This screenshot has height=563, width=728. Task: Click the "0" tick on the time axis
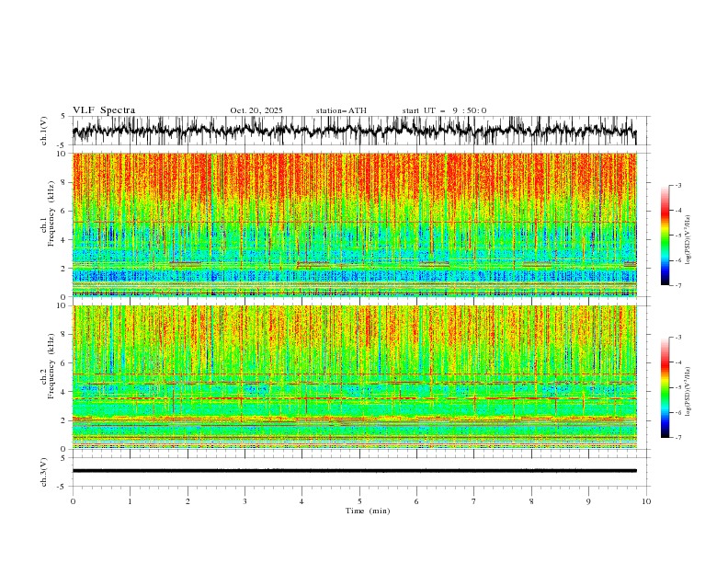(x=73, y=501)
